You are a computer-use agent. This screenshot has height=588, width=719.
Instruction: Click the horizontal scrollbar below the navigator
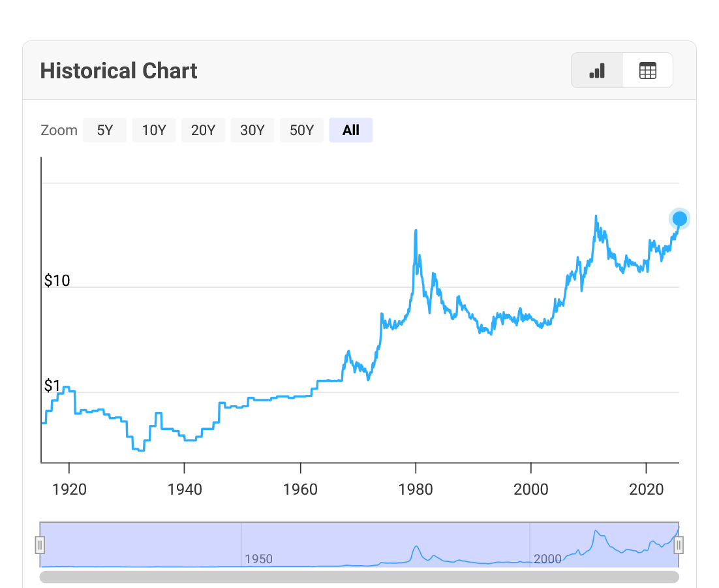click(359, 577)
